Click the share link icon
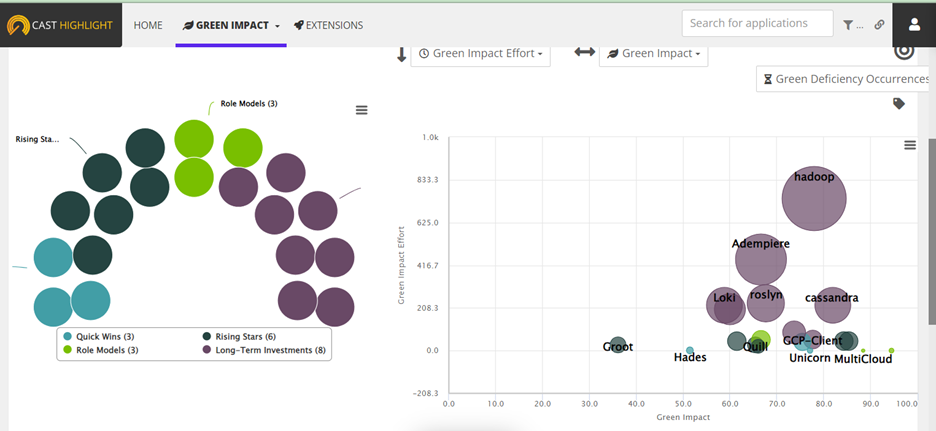This screenshot has height=431, width=936. [x=879, y=25]
